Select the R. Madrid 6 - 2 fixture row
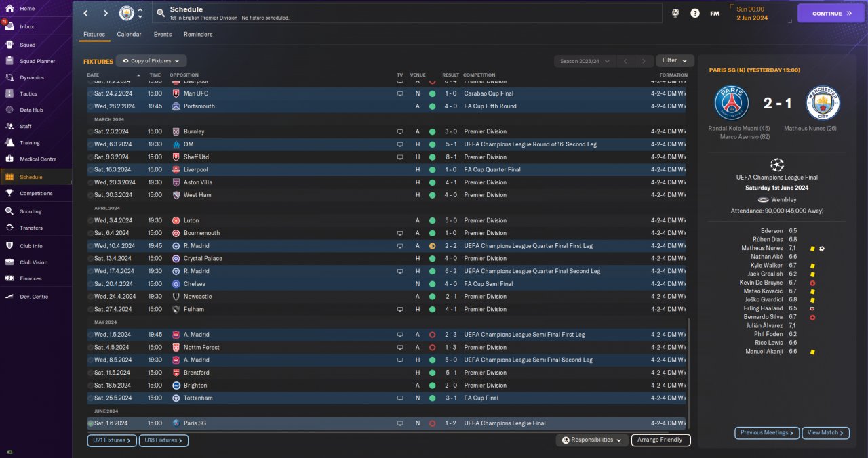Viewport: 868px width, 458px height. 387,271
